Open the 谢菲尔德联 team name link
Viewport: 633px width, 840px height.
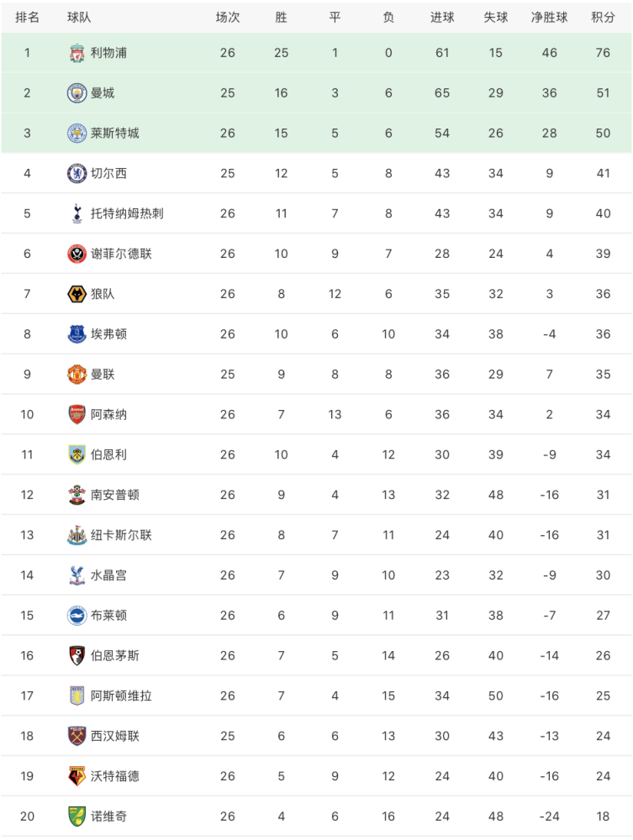pos(121,254)
